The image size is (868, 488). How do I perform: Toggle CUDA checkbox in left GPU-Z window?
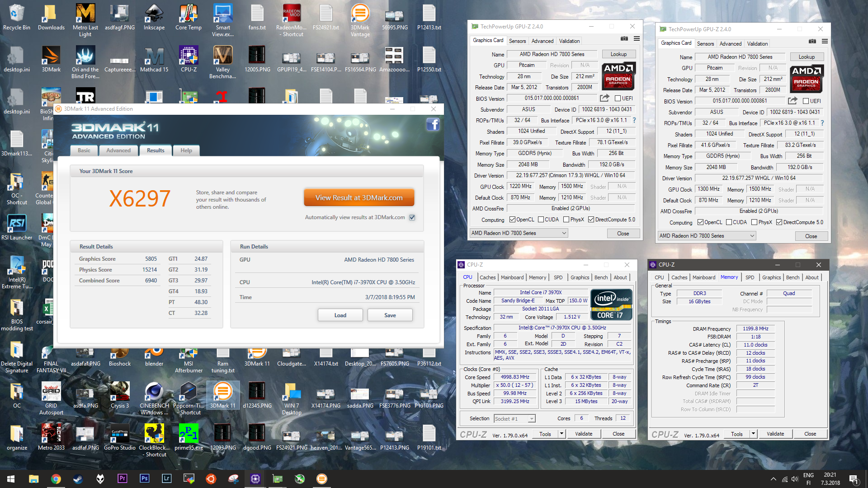[x=541, y=220]
